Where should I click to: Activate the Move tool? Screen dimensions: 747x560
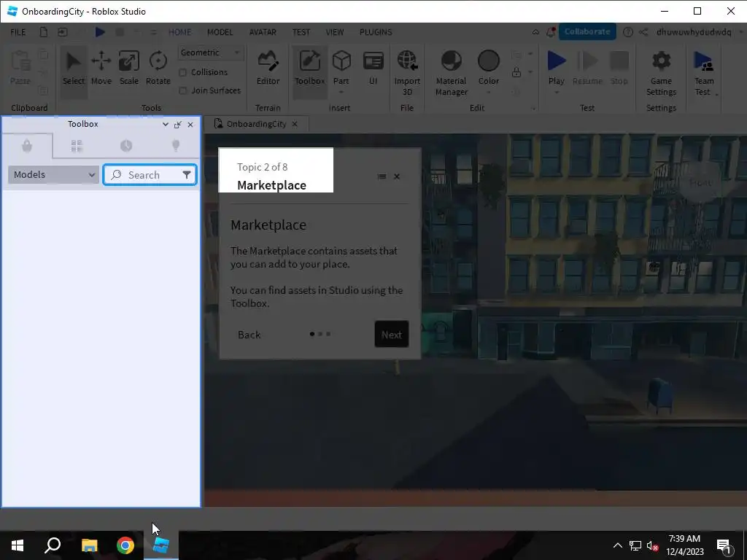[101, 69]
